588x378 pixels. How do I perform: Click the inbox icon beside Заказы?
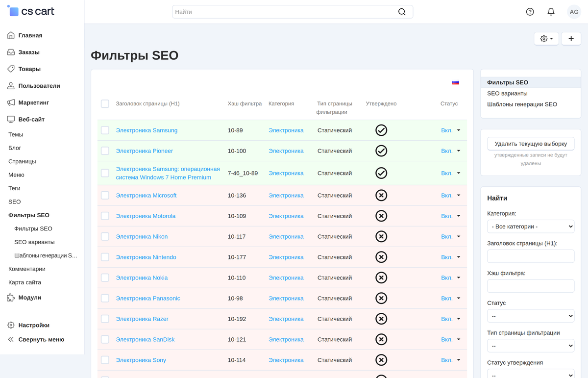[x=11, y=52]
